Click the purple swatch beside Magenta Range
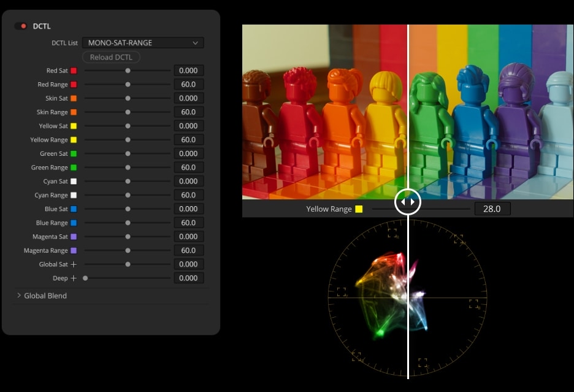The width and height of the screenshot is (574, 392). pyautogui.click(x=74, y=250)
